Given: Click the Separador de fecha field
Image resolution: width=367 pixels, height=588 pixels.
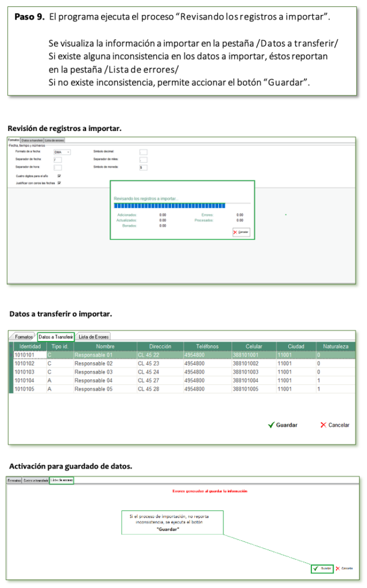Looking at the screenshot, I should click(57, 160).
